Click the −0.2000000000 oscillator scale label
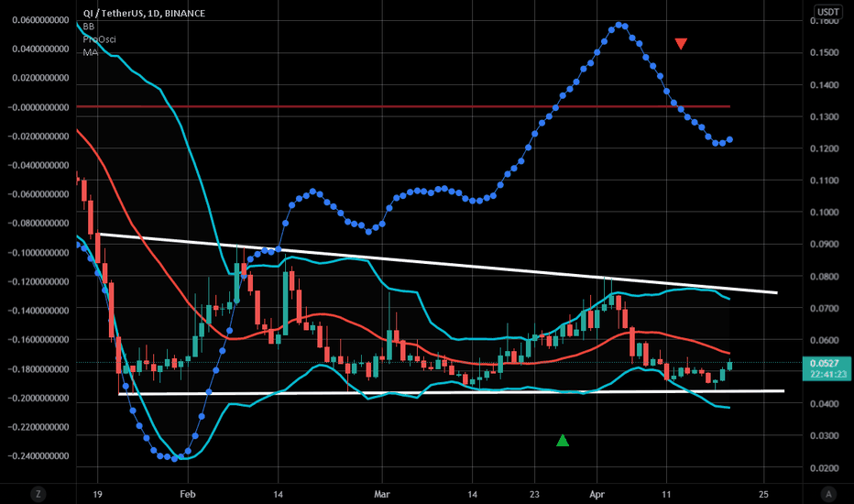 [x=38, y=399]
